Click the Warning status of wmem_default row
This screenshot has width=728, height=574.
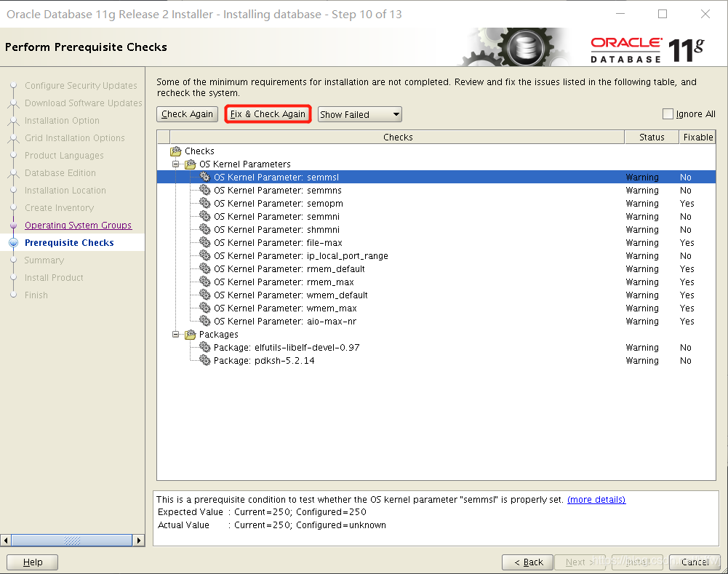tap(642, 295)
